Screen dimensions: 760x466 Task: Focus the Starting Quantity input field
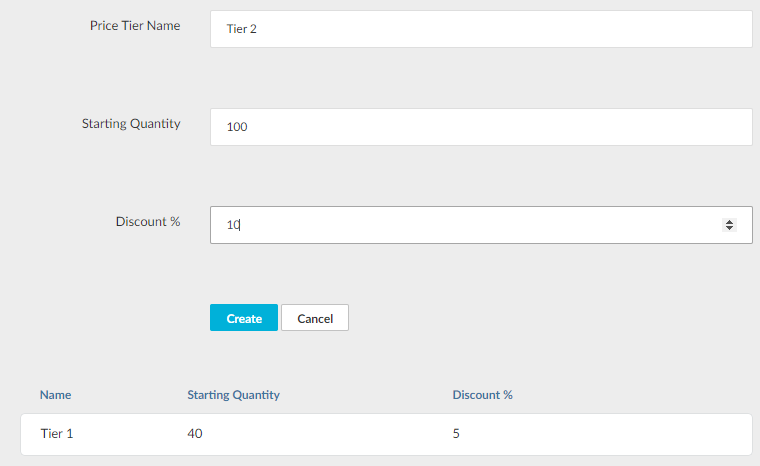(x=480, y=127)
